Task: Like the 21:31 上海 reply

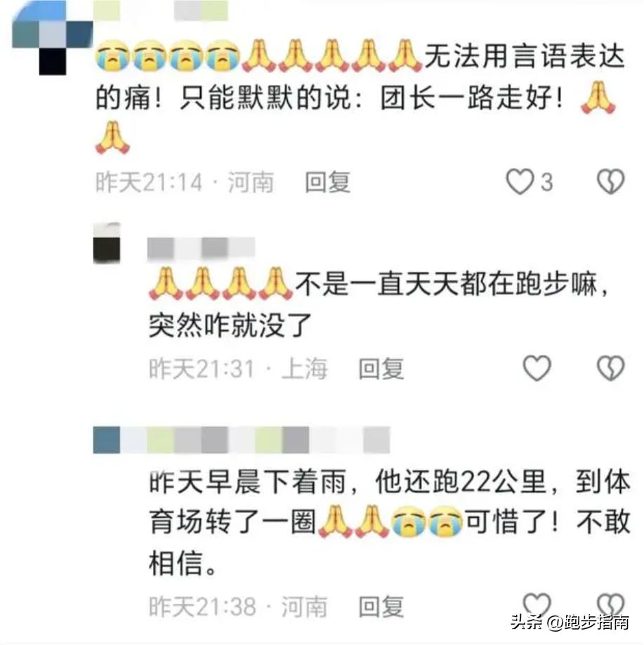Action: click(x=537, y=367)
